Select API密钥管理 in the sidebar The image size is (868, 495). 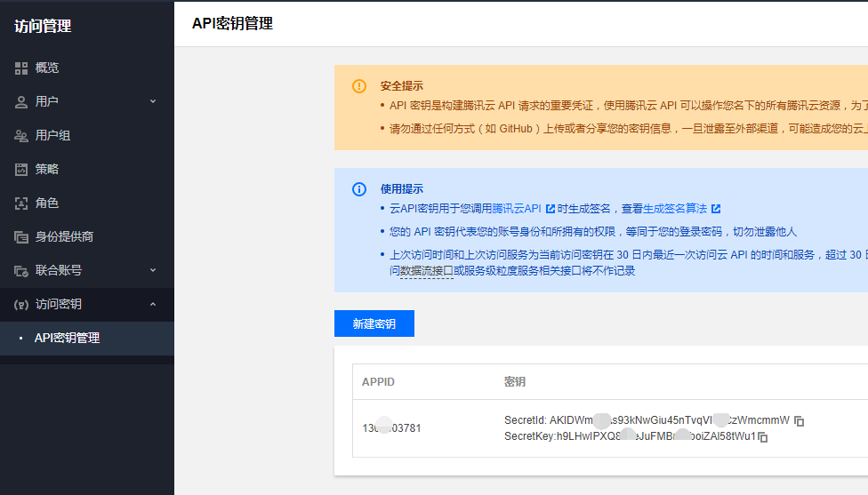[x=67, y=338]
